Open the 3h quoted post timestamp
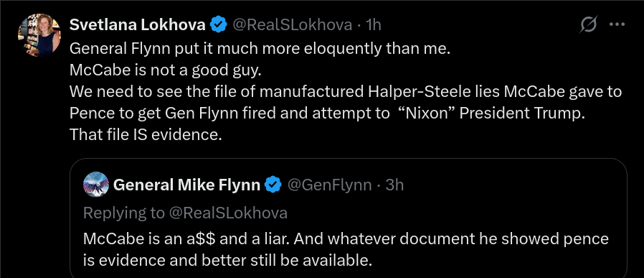The width and height of the screenshot is (644, 278). point(394,185)
